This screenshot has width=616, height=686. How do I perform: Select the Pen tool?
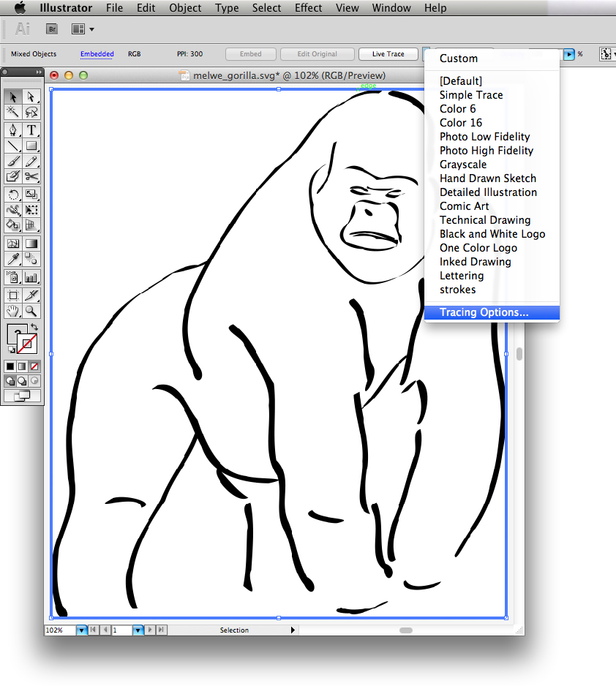[x=12, y=129]
